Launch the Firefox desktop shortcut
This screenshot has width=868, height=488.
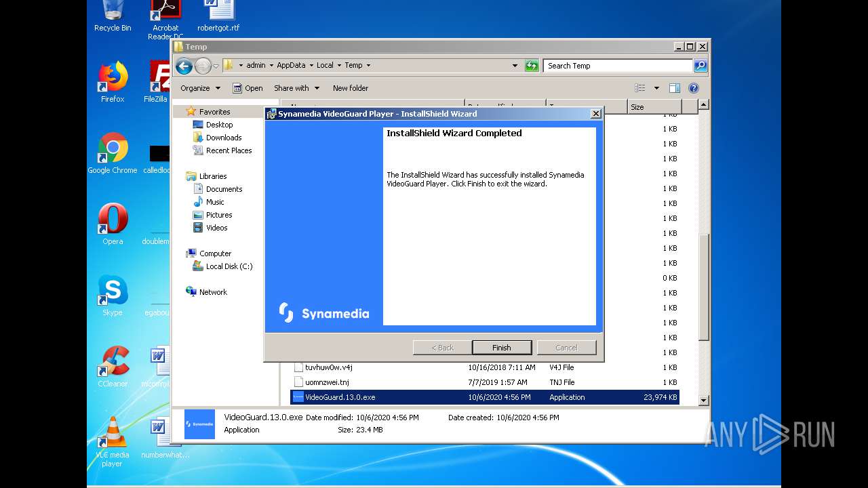[113, 83]
